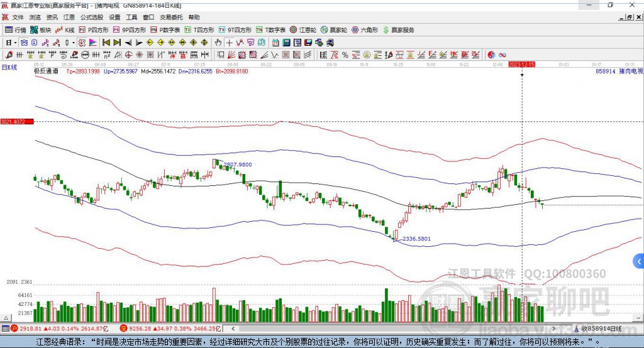Open the 设置 menu

click(114, 17)
